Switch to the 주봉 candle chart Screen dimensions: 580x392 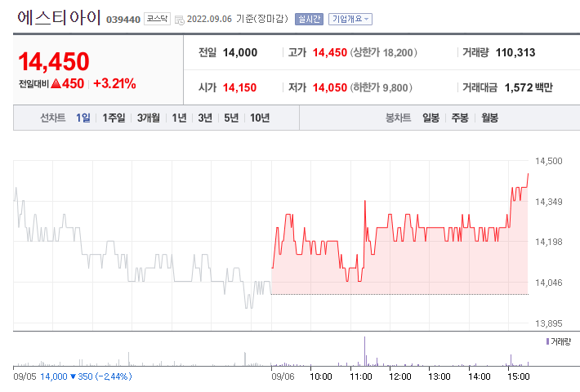pyautogui.click(x=460, y=118)
